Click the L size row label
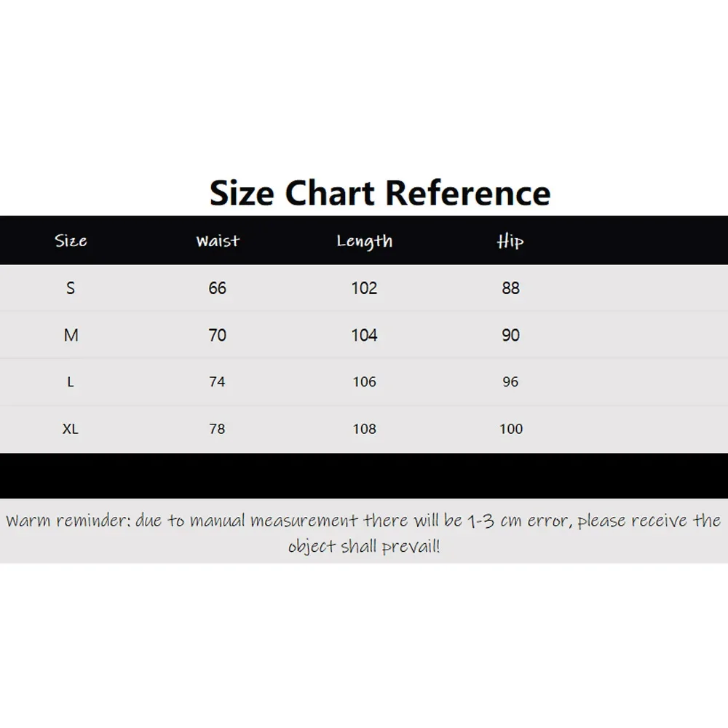728x728 pixels. (x=71, y=382)
